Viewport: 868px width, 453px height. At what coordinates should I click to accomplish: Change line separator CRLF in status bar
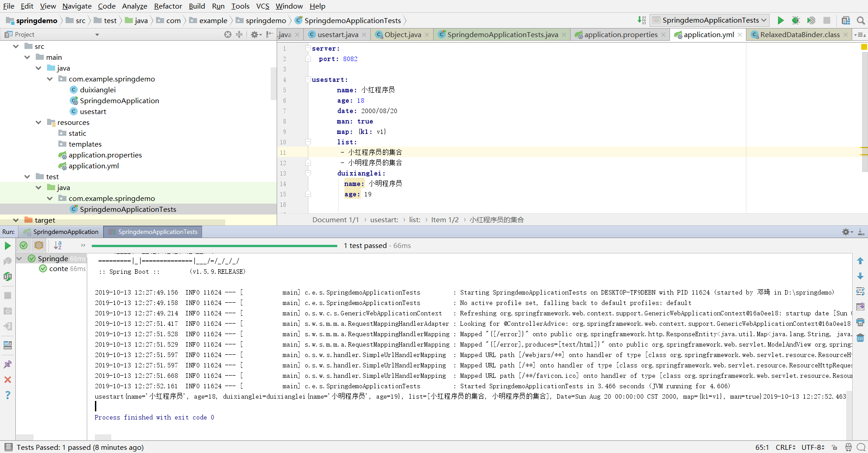[785, 447]
